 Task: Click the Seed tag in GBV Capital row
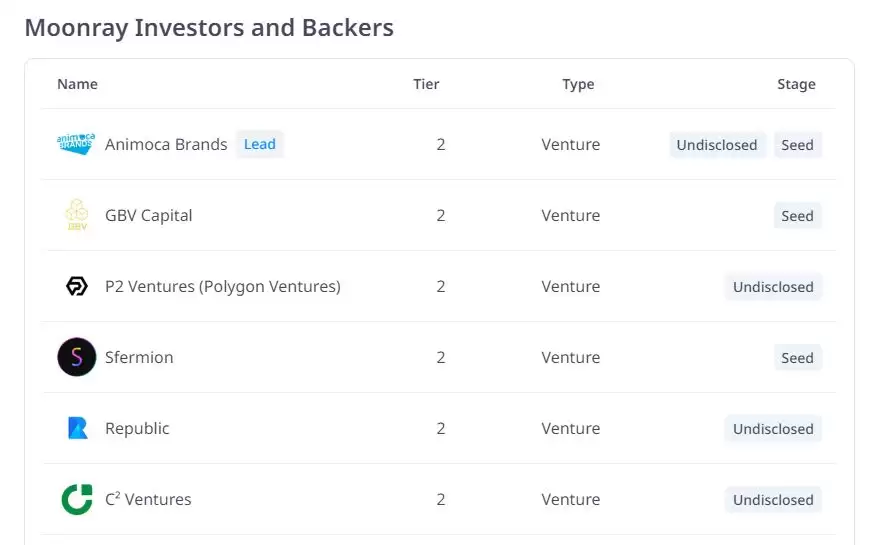point(797,216)
